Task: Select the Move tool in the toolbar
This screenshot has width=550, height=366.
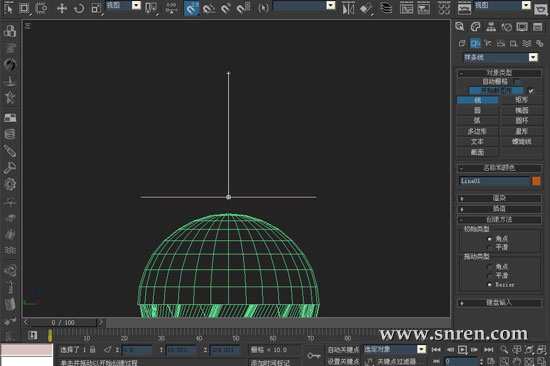Action: pos(62,8)
